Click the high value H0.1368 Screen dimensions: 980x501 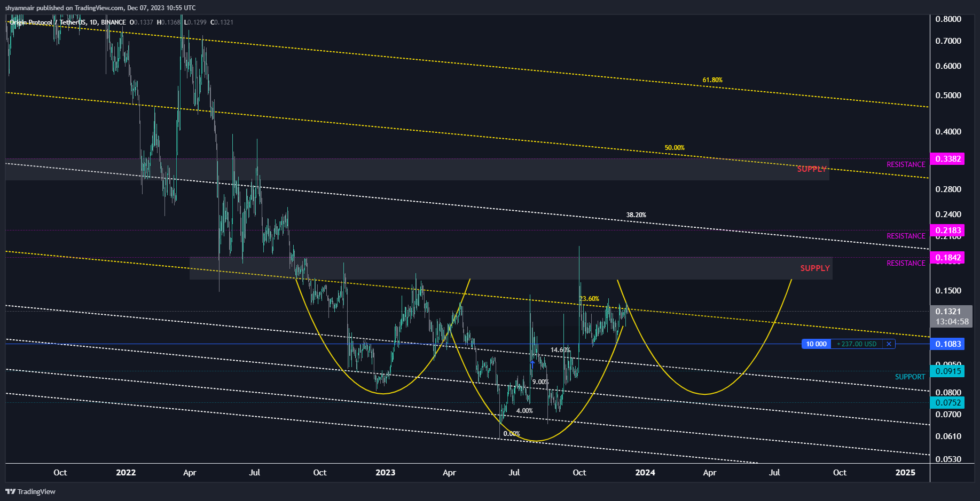169,22
